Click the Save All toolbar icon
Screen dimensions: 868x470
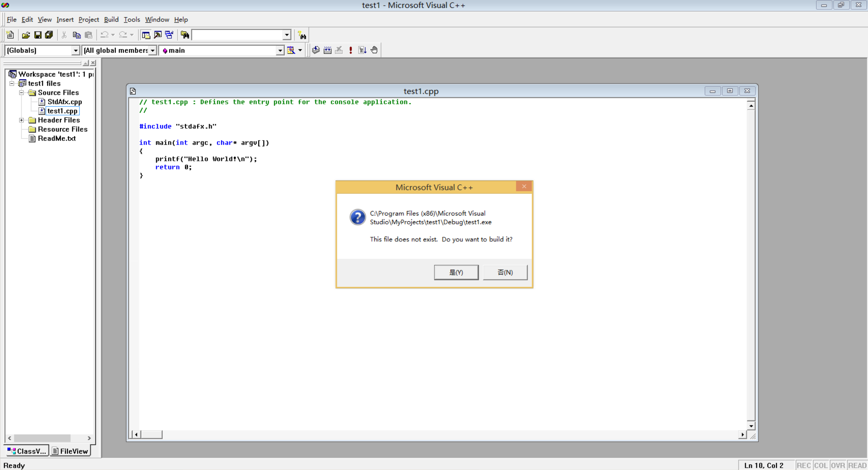pyautogui.click(x=49, y=35)
